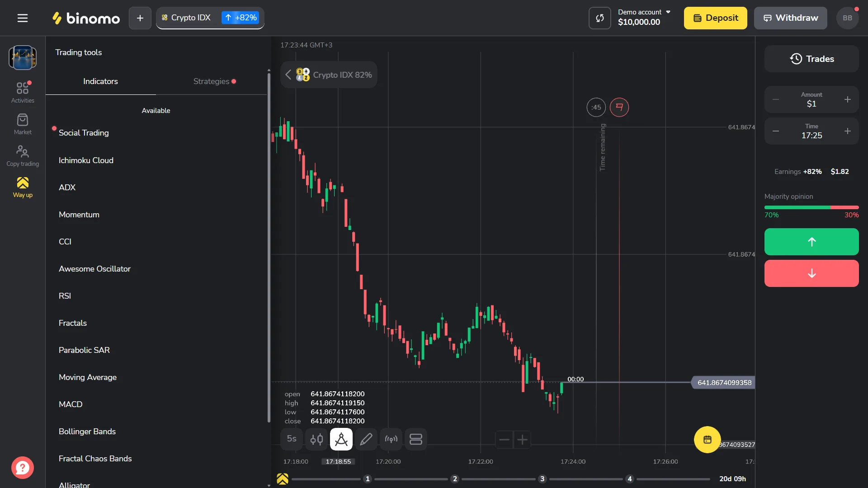This screenshot has height=488, width=868.
Task: Increase the trade Time
Action: pyautogui.click(x=848, y=131)
